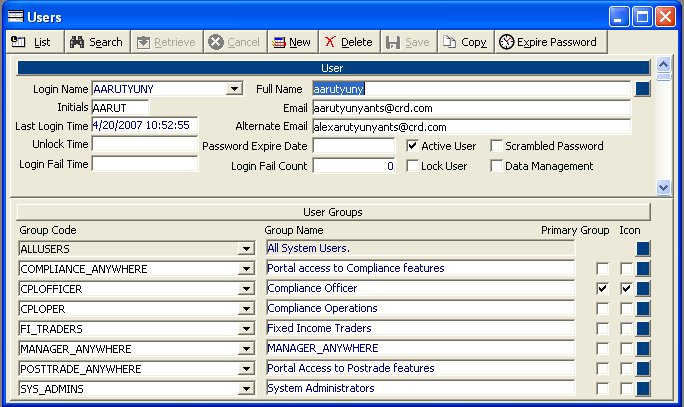The height and width of the screenshot is (407, 684).
Task: Click the Login Fail Time field
Action: coord(145,164)
